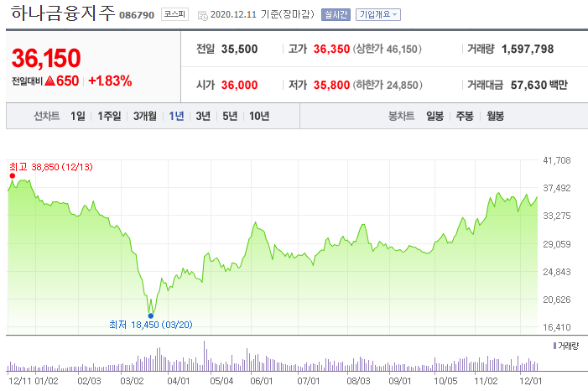Click the 01/02 x-axis date label

tap(46, 381)
